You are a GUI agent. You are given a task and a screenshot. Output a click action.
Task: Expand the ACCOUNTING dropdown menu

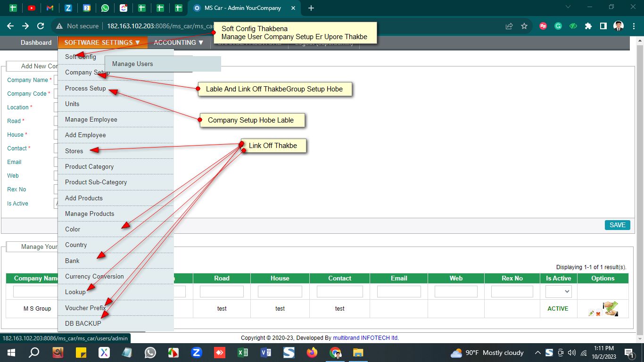(179, 42)
